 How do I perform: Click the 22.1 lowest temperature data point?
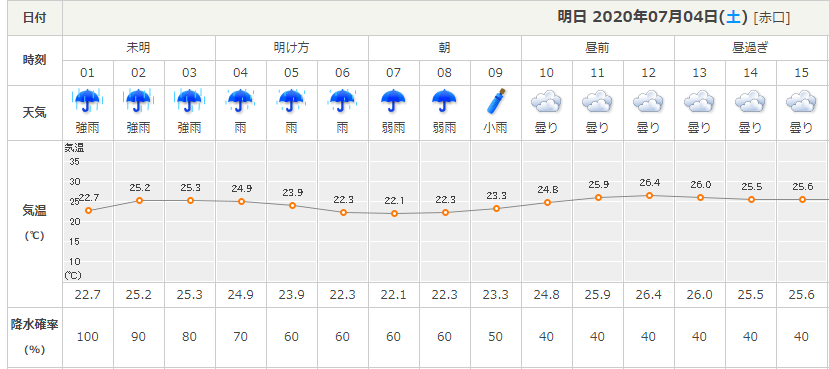394,214
